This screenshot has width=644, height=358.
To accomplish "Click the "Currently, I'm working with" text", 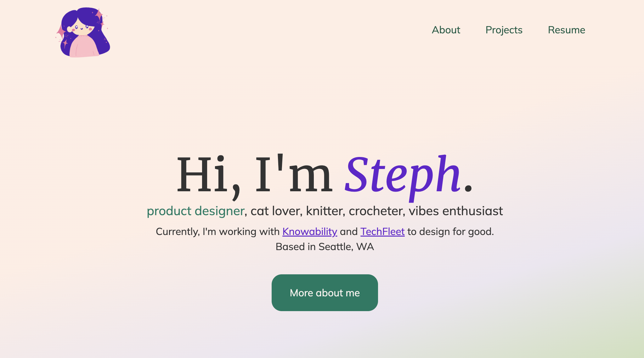I will [217, 232].
